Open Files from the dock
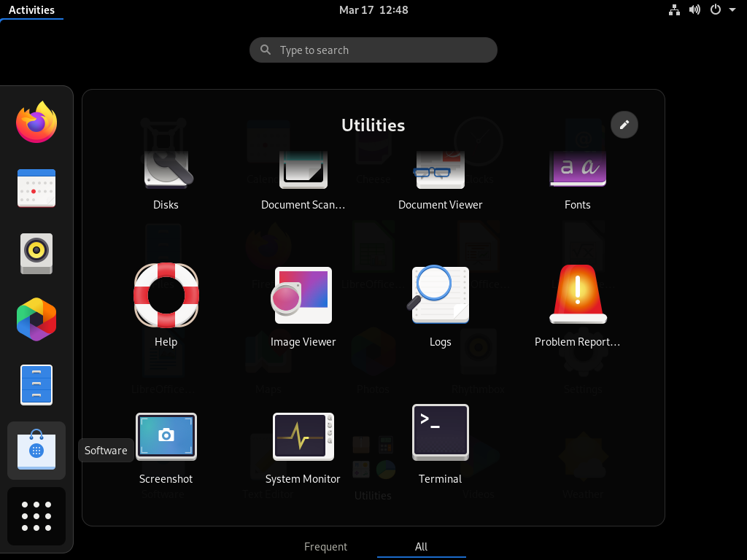 [36, 385]
